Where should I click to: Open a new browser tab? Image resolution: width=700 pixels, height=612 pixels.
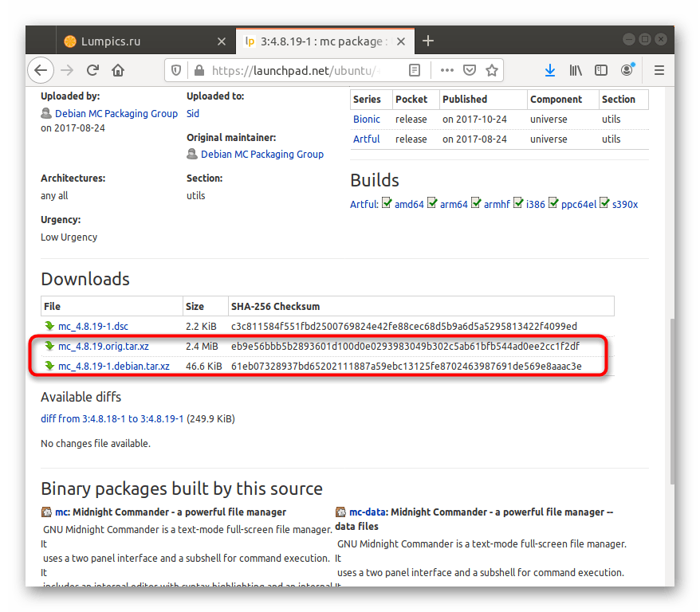(x=428, y=41)
